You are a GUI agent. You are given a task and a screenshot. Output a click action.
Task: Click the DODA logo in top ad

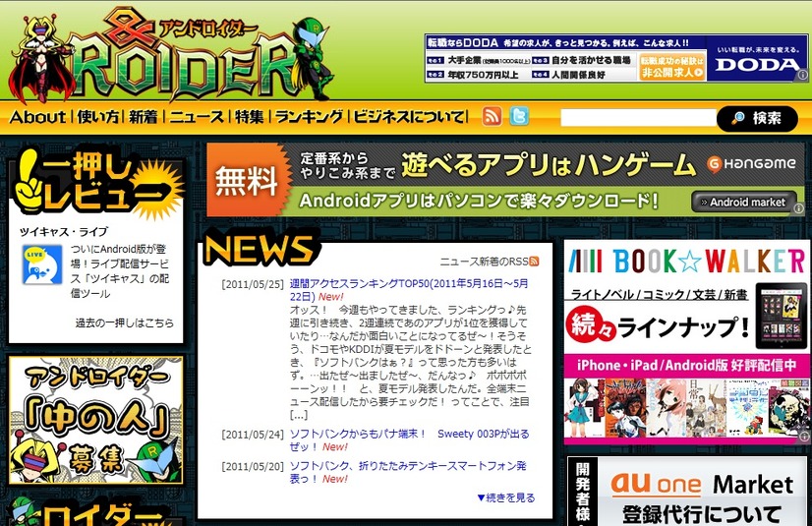pyautogui.click(x=757, y=64)
